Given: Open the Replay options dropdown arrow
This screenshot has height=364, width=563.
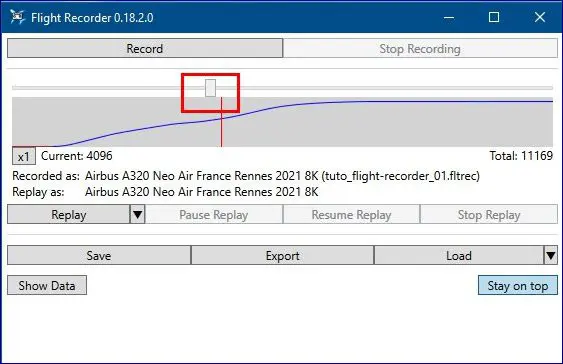Looking at the screenshot, I should (138, 215).
